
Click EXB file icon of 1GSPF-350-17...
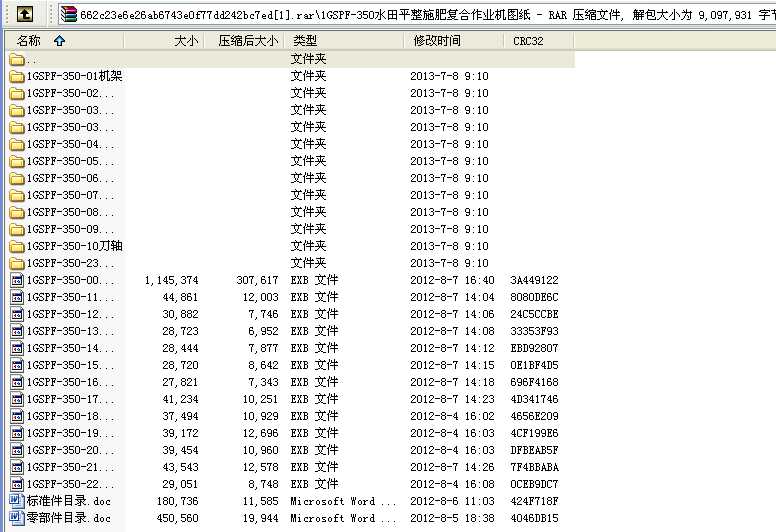(17, 399)
